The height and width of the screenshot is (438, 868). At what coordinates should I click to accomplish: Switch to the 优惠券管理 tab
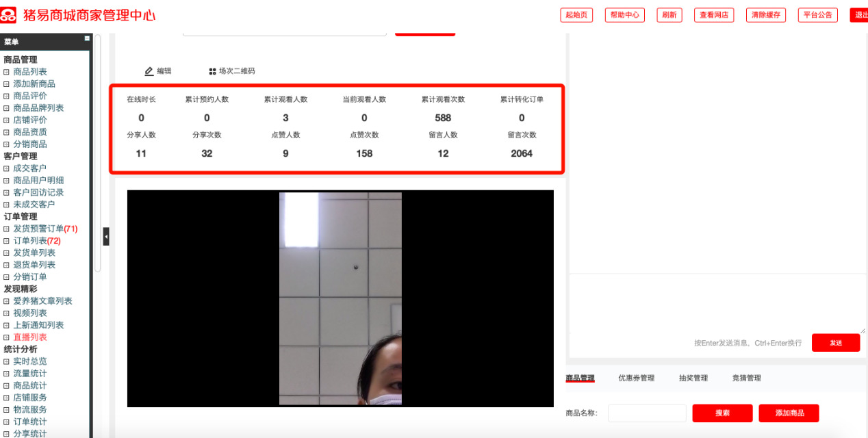(x=636, y=378)
